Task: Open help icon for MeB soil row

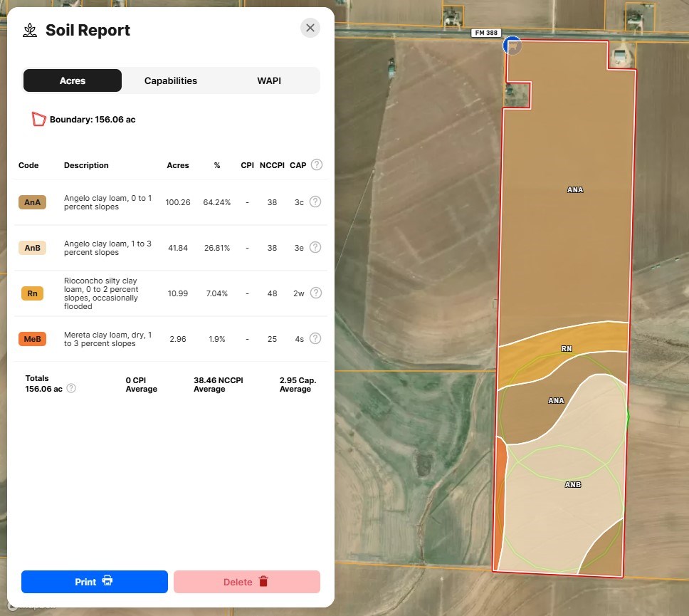Action: coord(315,339)
